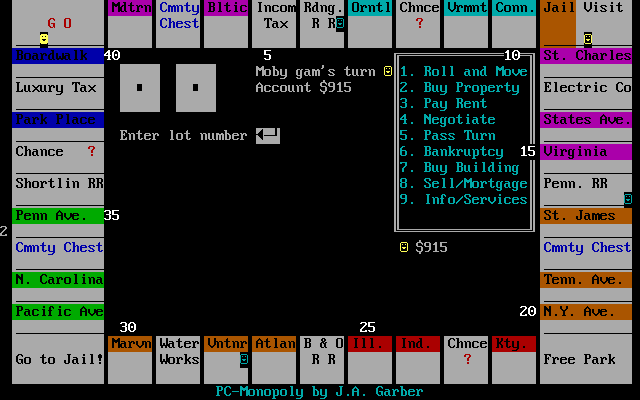640x400 pixels.
Task: Open menu option 9 Info/Services
Action: point(464,199)
